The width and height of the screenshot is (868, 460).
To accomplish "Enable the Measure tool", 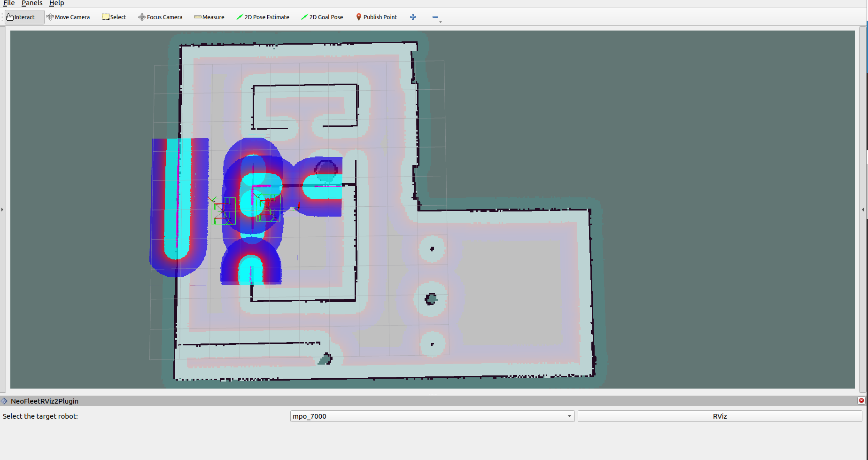I will pyautogui.click(x=209, y=17).
